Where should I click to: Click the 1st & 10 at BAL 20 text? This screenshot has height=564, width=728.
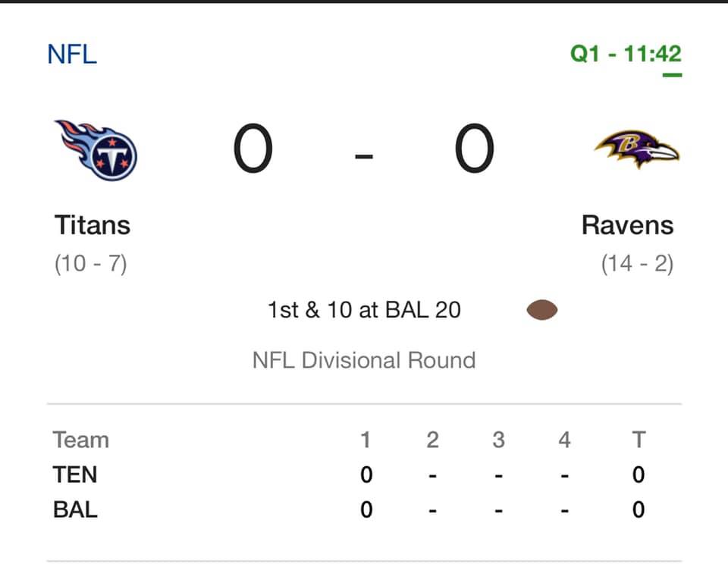pos(364,310)
